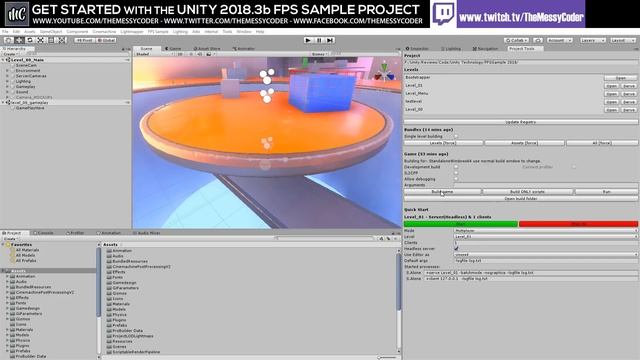Select the Hand tool in toolbar

[x=9, y=40]
